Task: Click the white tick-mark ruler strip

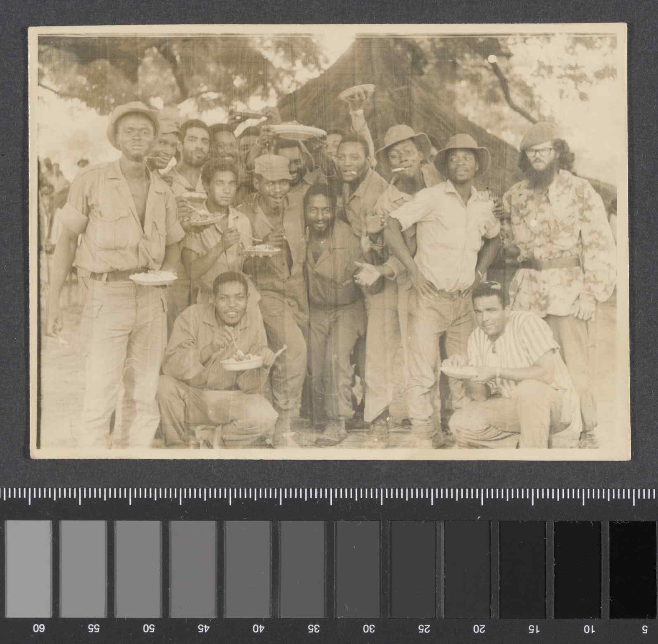Action: tap(329, 496)
